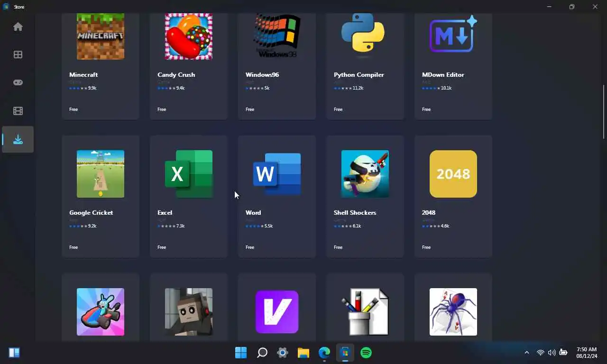Image resolution: width=607 pixels, height=364 pixels.
Task: Click the Free price on Python Compiler
Action: [x=338, y=109]
